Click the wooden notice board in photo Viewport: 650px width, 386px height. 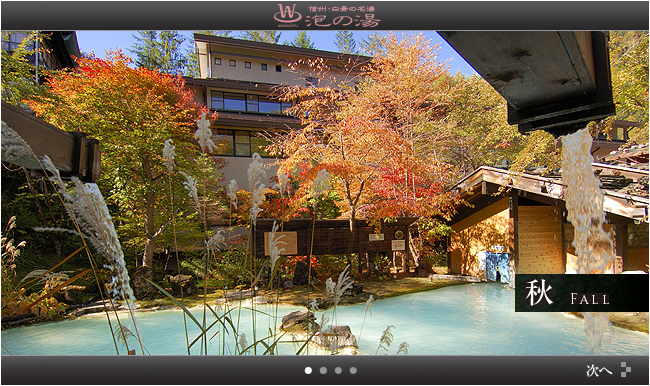coord(281,243)
